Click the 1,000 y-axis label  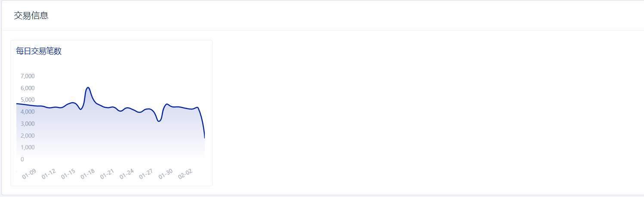pos(28,148)
